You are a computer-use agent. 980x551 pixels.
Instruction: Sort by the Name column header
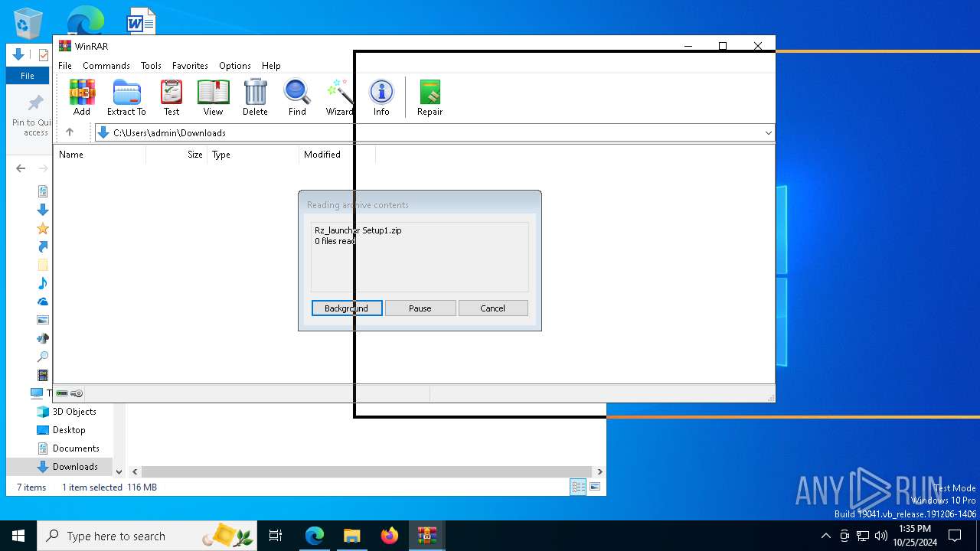(x=101, y=155)
